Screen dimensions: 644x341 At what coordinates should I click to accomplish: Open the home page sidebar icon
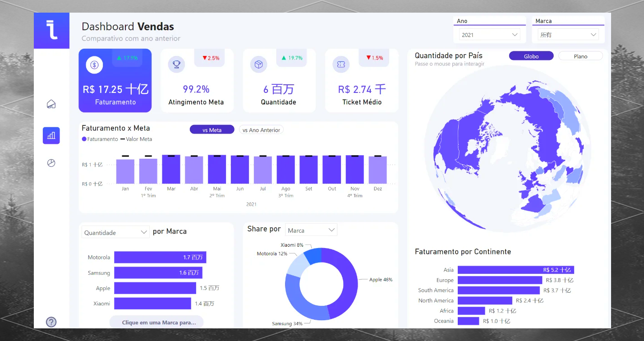[51, 104]
